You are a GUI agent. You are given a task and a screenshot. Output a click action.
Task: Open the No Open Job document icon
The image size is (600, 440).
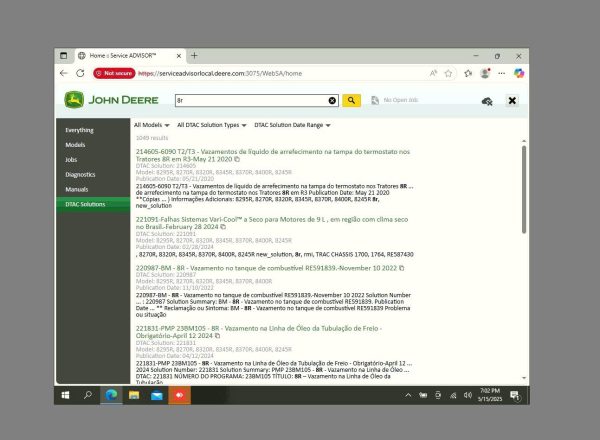coord(375,100)
